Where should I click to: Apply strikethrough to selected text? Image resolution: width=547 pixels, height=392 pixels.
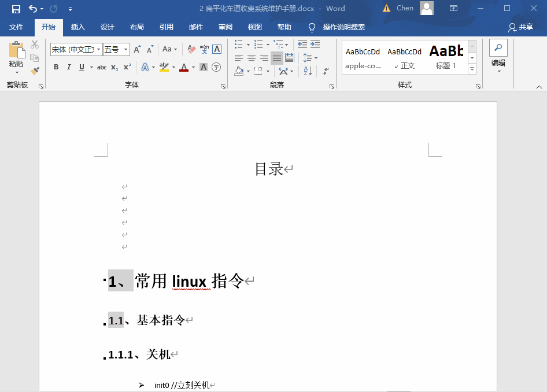pyautogui.click(x=103, y=66)
